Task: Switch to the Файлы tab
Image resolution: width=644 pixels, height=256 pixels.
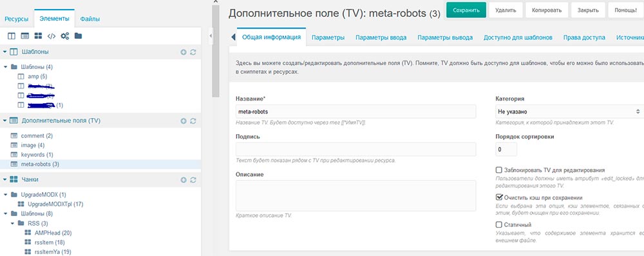Action: [90, 19]
